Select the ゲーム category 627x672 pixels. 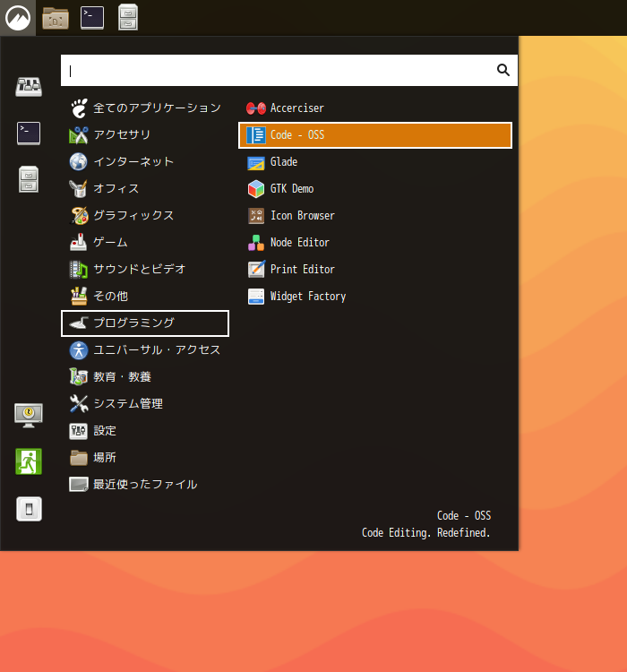[x=145, y=243]
